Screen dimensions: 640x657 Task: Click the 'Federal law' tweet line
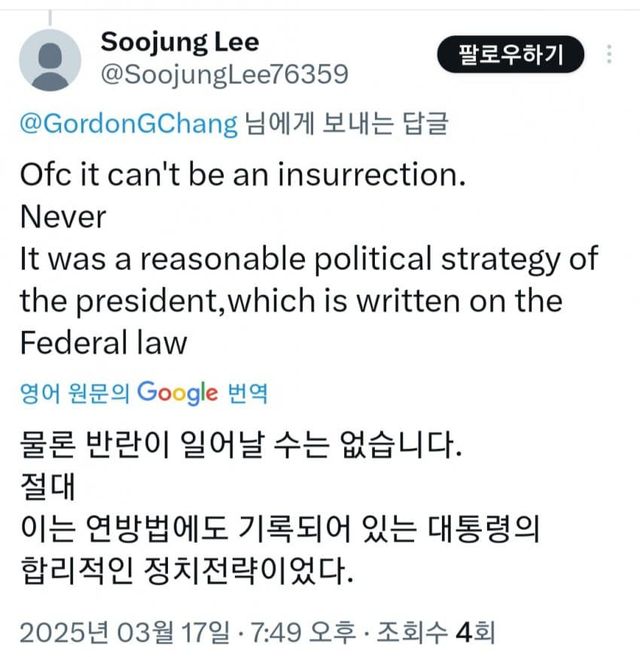[104, 342]
